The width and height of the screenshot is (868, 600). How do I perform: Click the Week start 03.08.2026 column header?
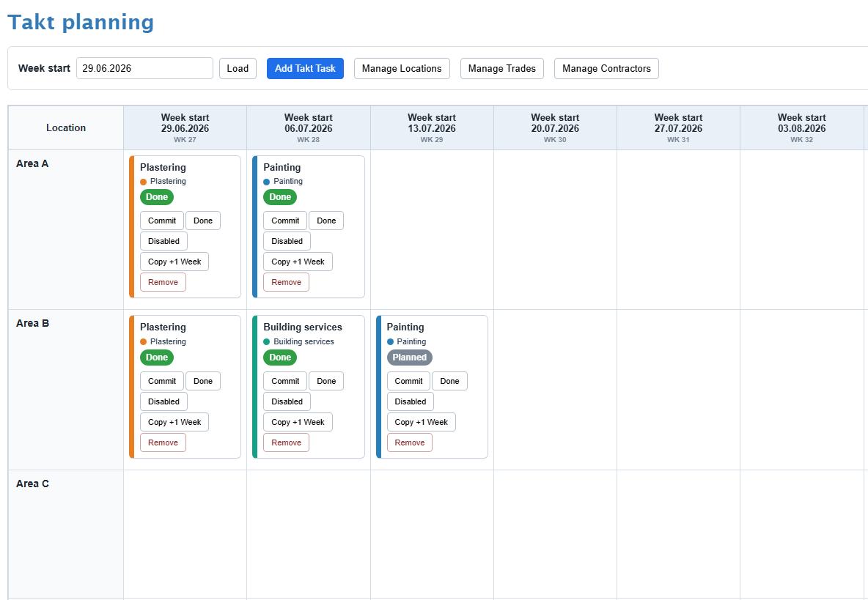click(x=801, y=127)
